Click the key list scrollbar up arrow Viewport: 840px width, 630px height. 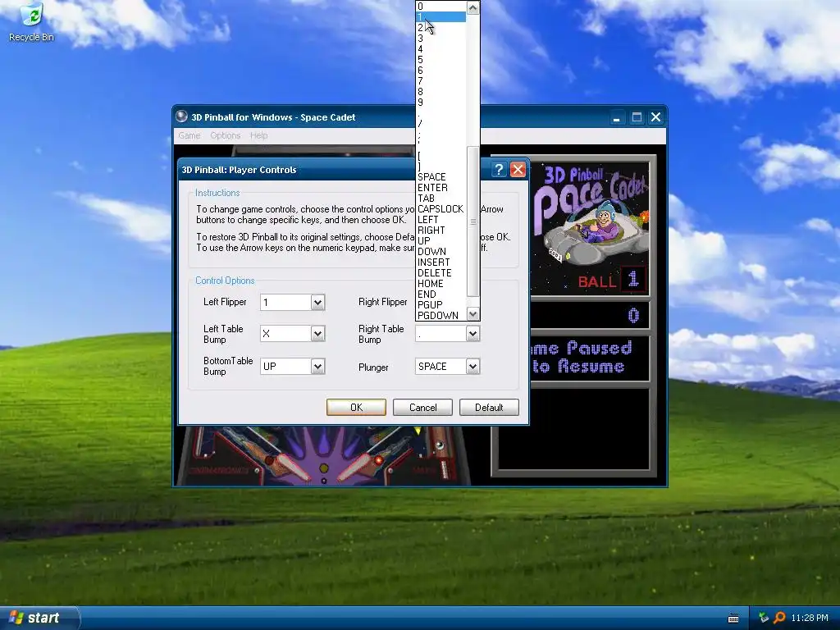click(x=472, y=7)
